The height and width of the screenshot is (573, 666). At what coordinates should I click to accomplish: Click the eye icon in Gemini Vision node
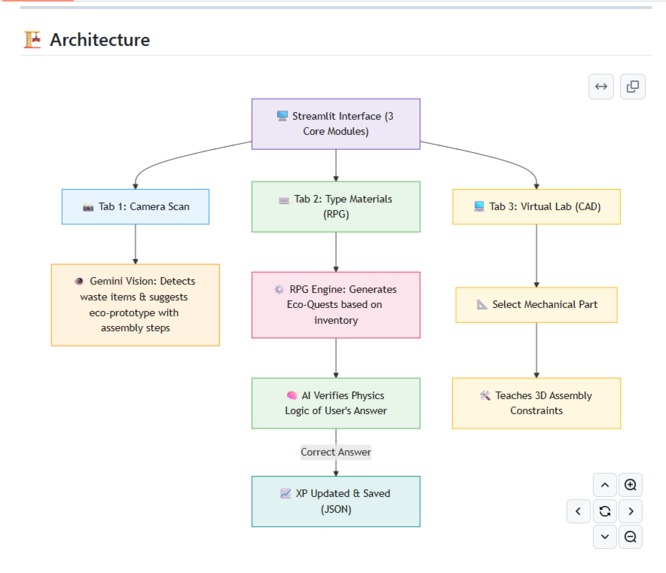point(79,281)
